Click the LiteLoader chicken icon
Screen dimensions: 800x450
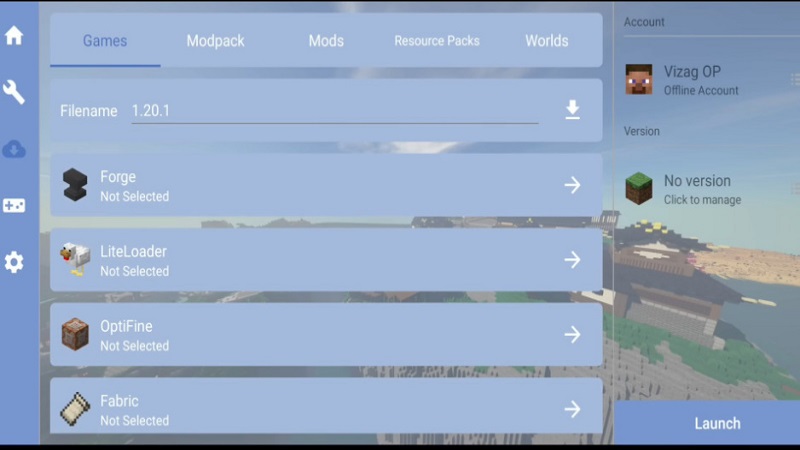pyautogui.click(x=76, y=259)
